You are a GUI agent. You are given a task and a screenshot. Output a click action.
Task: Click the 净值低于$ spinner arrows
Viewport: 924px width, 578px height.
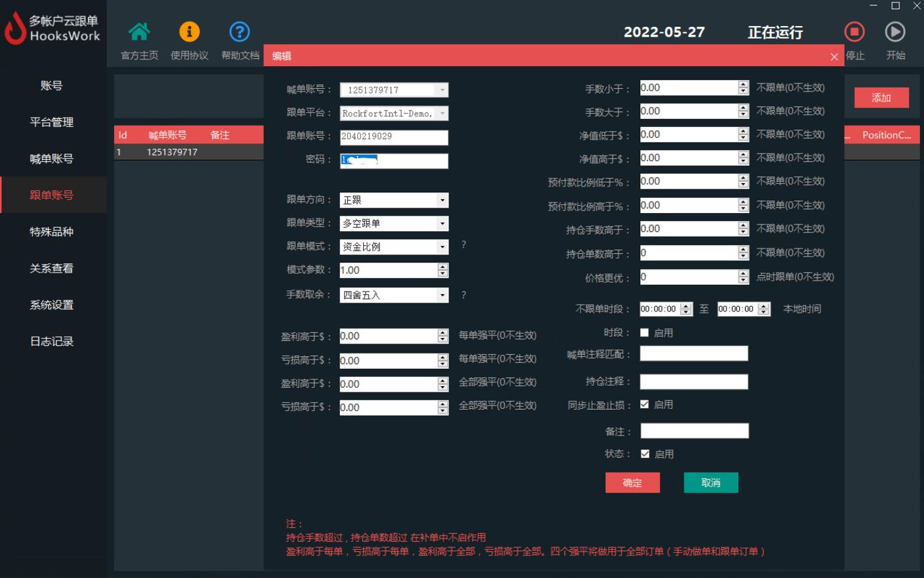(744, 134)
